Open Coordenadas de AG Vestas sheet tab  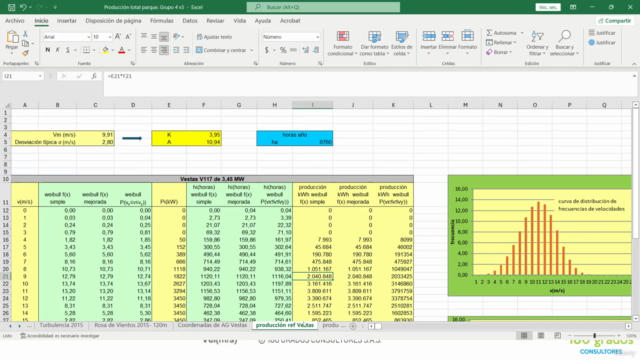pyautogui.click(x=212, y=325)
